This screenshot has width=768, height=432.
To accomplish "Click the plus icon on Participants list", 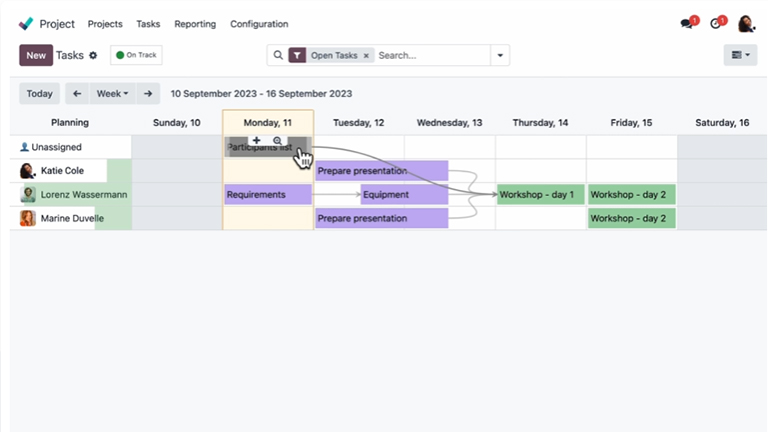I will tap(257, 141).
